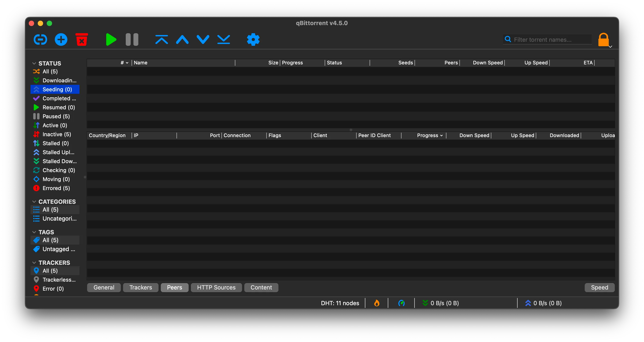Click the connection status flame icon

[377, 303]
